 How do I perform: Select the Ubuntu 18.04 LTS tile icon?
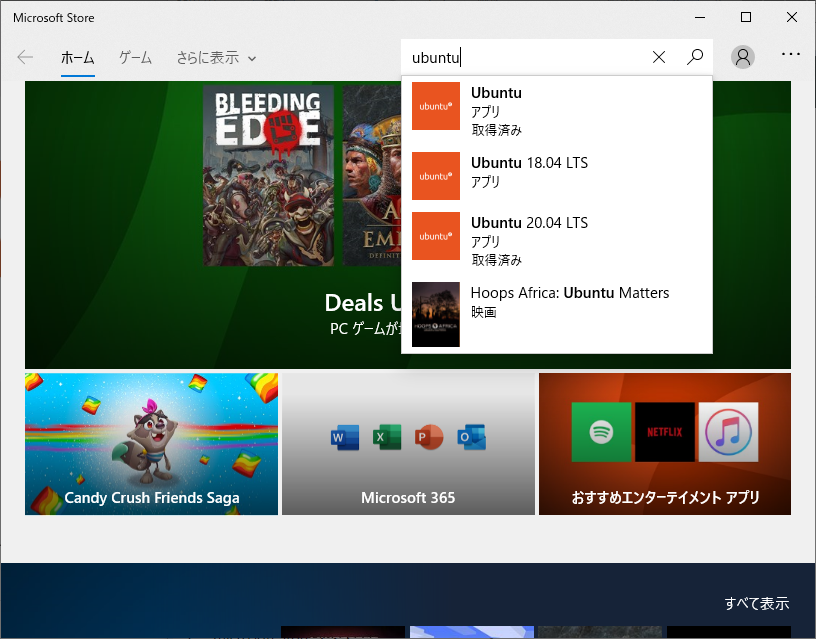[436, 176]
